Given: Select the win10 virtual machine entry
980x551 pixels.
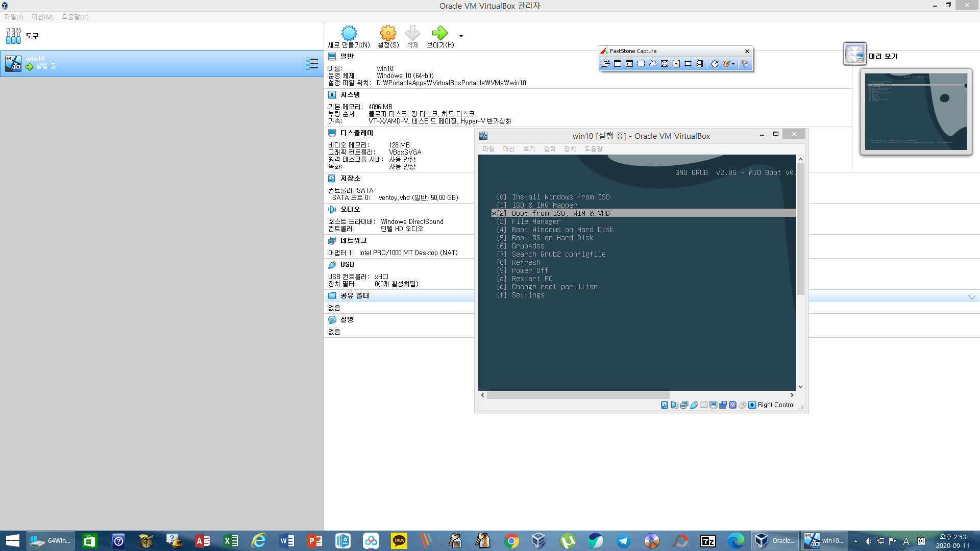Looking at the screenshot, I should (161, 63).
